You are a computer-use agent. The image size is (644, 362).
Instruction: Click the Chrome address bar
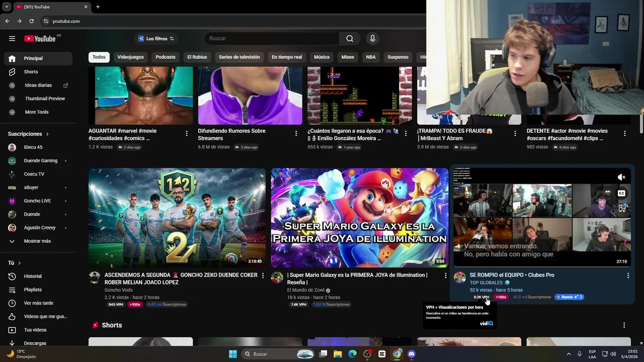pos(231,21)
